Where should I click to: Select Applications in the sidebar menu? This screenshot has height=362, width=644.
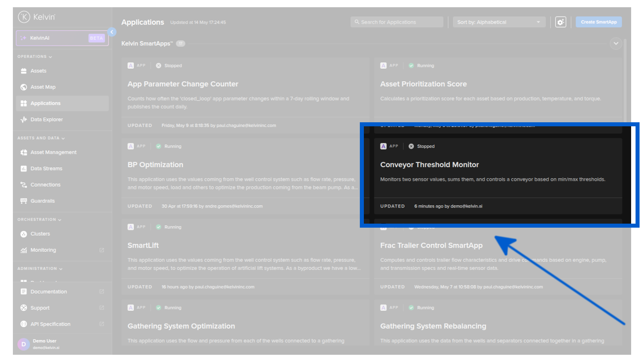tap(45, 103)
